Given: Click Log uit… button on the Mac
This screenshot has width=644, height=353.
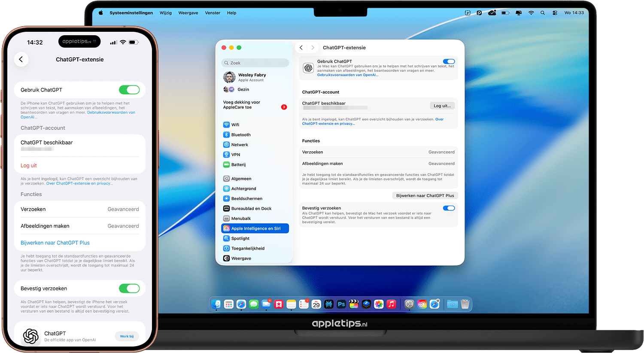Looking at the screenshot, I should point(442,106).
